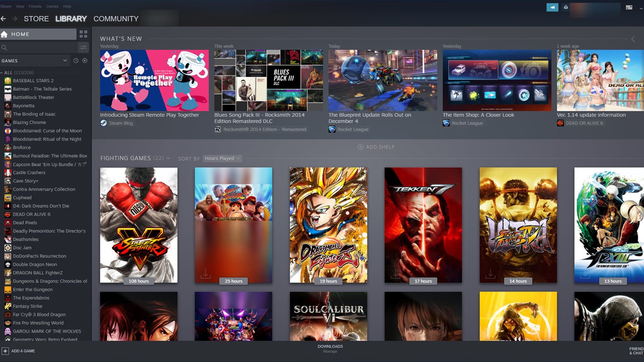Click the announcements megaphone icon
Screen dimensions: 644x362
coord(552,7)
